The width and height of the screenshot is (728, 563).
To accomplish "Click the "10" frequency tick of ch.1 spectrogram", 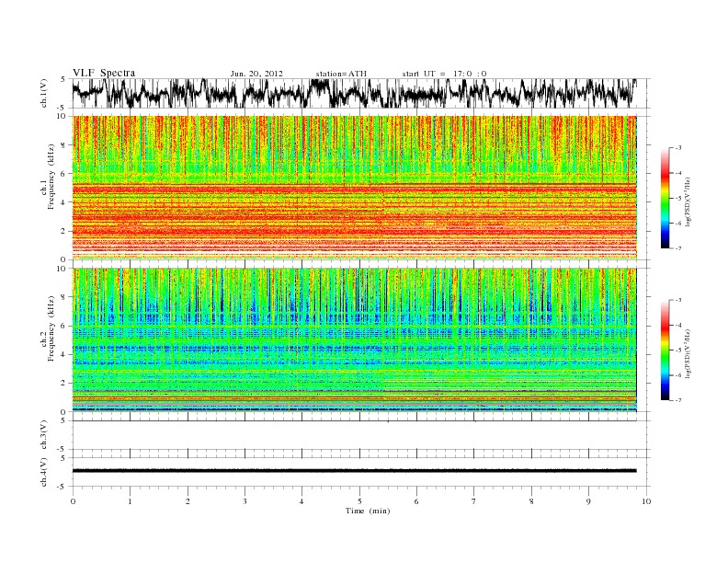I will pos(62,116).
